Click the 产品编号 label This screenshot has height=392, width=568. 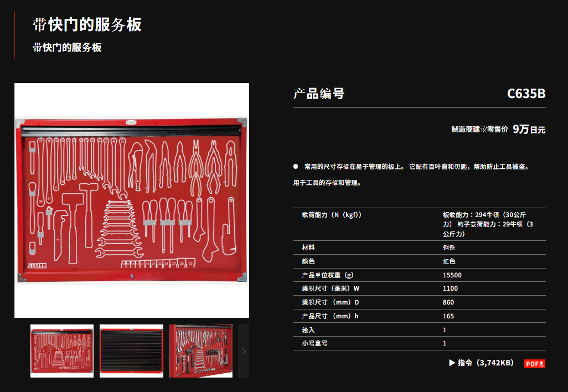tap(319, 94)
